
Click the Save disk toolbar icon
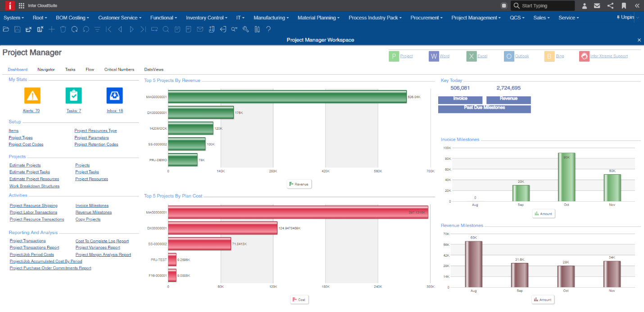(17, 29)
